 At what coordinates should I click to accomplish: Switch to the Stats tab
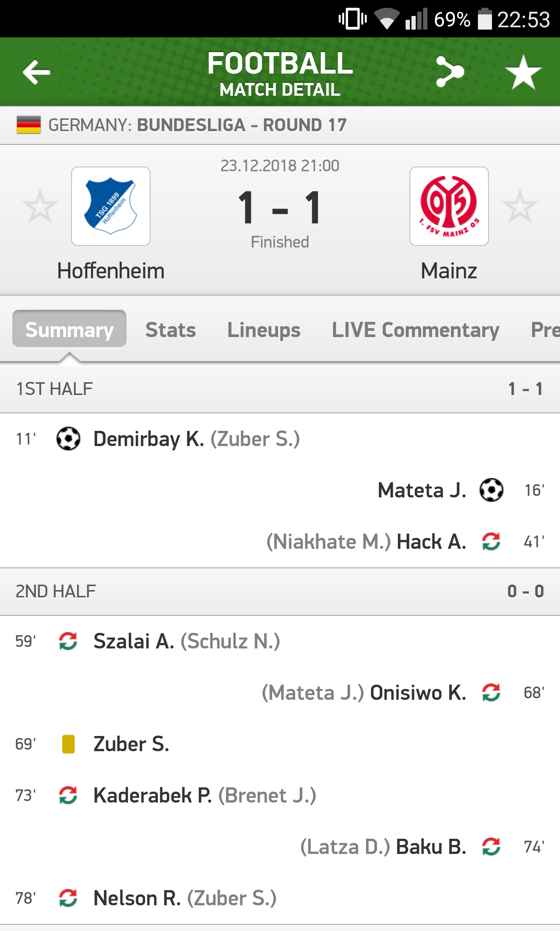170,330
